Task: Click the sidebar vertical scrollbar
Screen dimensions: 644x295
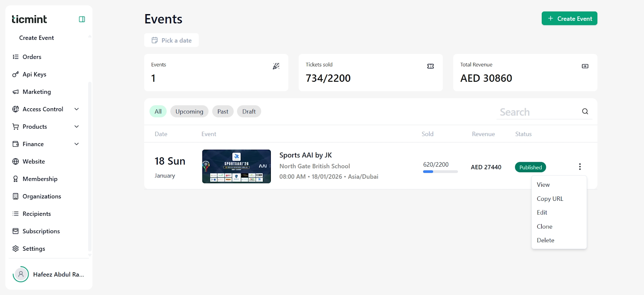Action: click(x=90, y=166)
